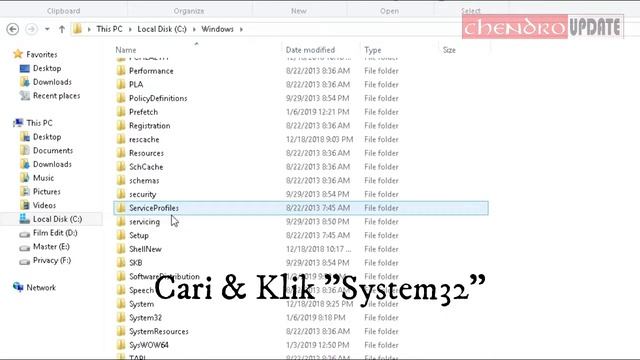
Task: Select This PC in navigation pane
Action: tap(39, 123)
